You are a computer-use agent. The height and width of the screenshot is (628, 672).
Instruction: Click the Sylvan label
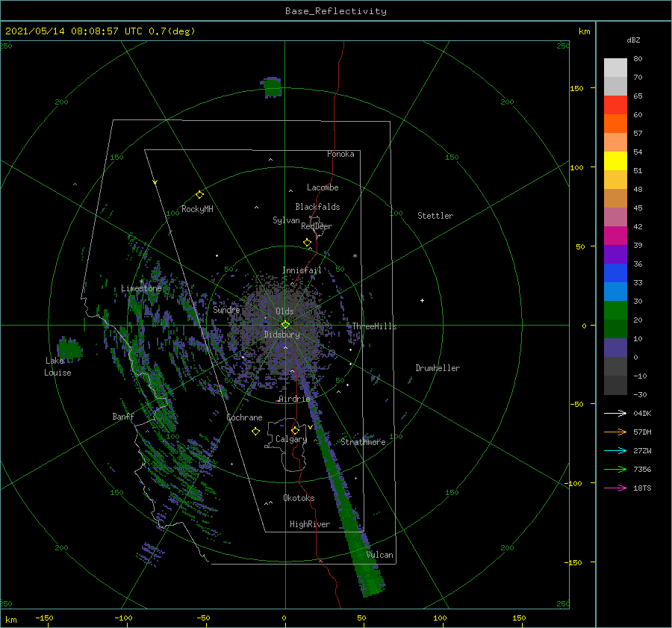(286, 220)
